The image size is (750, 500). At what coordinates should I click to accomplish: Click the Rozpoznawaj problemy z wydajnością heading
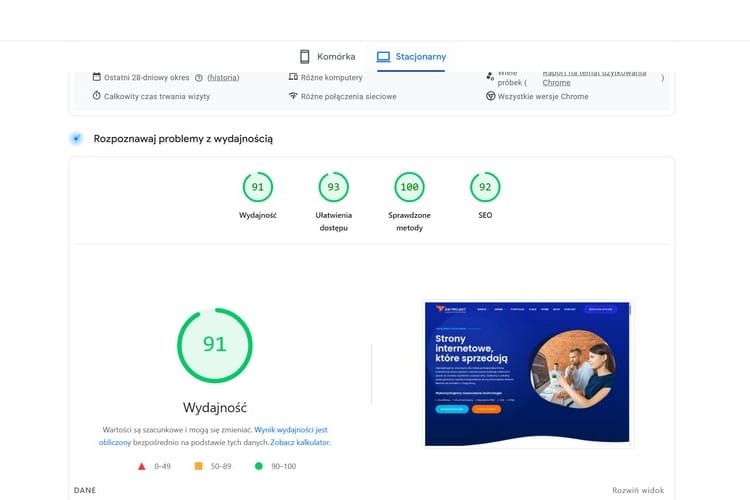pos(183,139)
